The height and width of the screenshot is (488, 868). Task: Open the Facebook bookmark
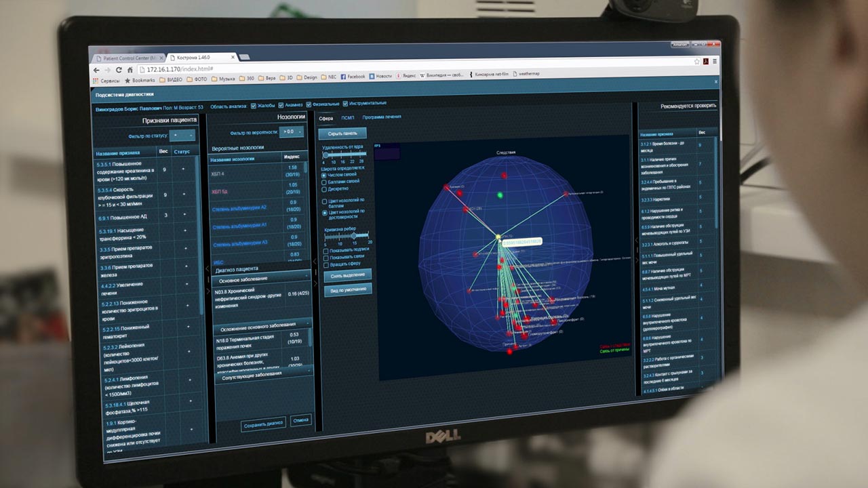(x=353, y=77)
